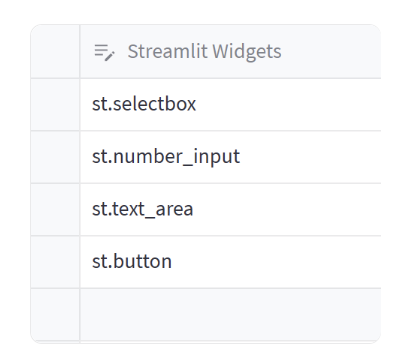Image resolution: width=409 pixels, height=364 pixels.
Task: Click the 'Streamlit Widgets' title text
Action: 204,52
